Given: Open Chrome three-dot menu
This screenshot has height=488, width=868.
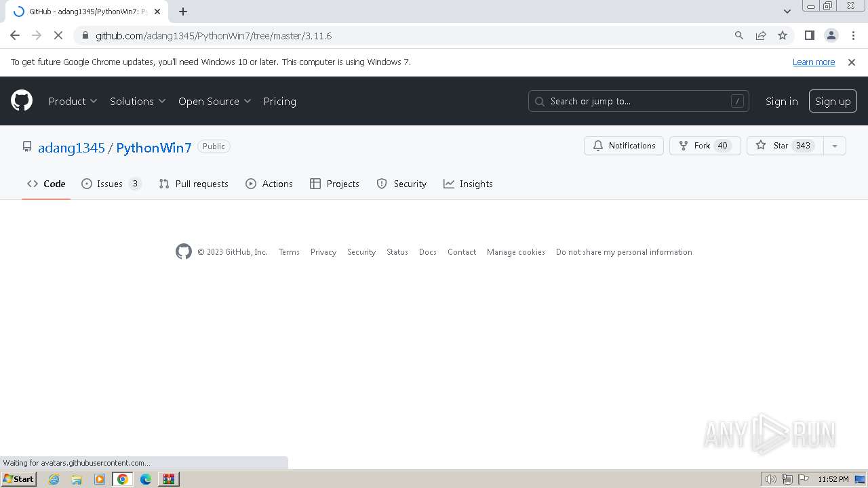Looking at the screenshot, I should pyautogui.click(x=852, y=35).
